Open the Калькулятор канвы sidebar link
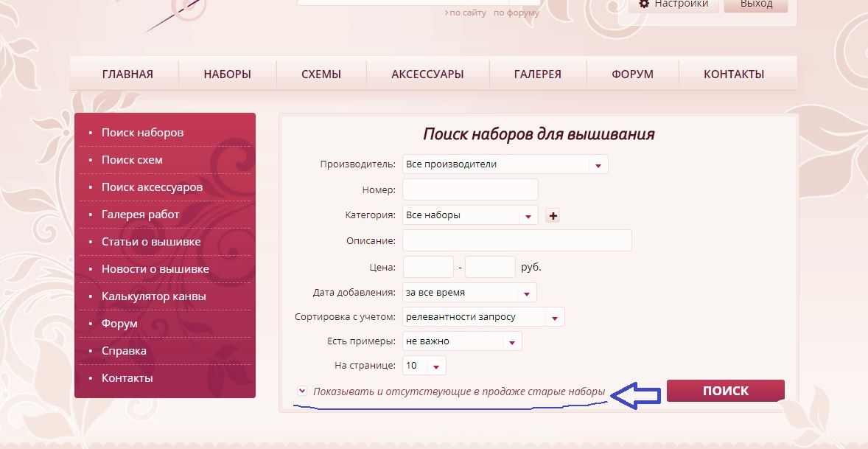The image size is (868, 449). (153, 296)
